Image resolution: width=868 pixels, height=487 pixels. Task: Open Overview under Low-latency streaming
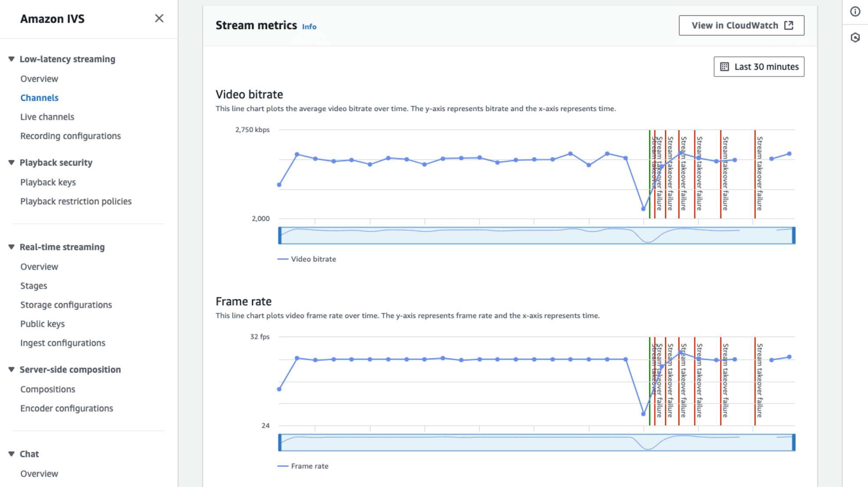[x=39, y=79]
